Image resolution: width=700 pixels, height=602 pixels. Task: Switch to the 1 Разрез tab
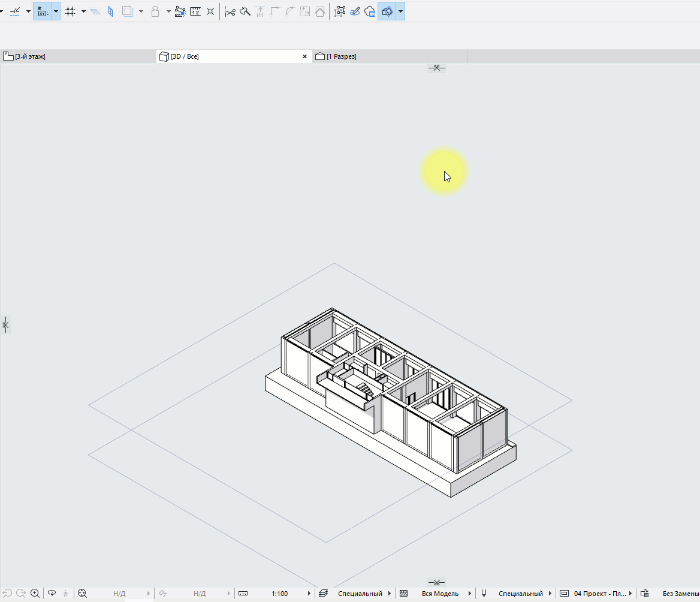click(x=390, y=56)
